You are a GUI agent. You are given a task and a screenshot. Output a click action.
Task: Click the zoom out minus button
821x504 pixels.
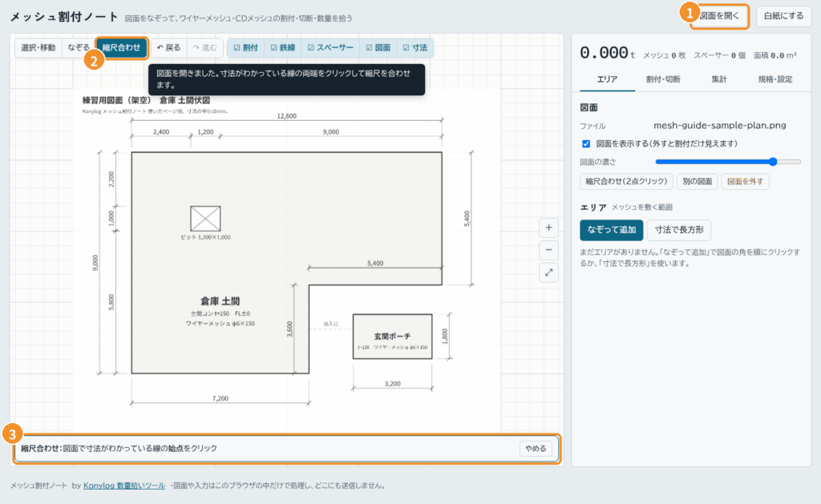pos(548,250)
